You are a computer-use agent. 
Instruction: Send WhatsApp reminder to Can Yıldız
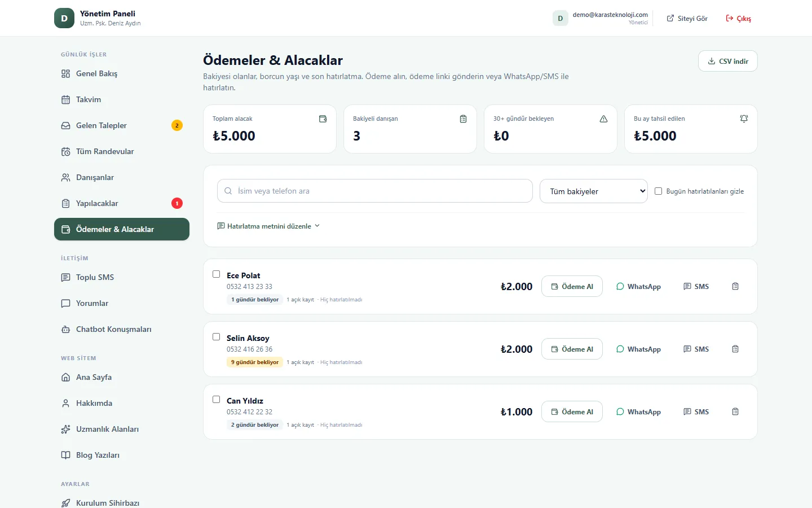pos(638,412)
